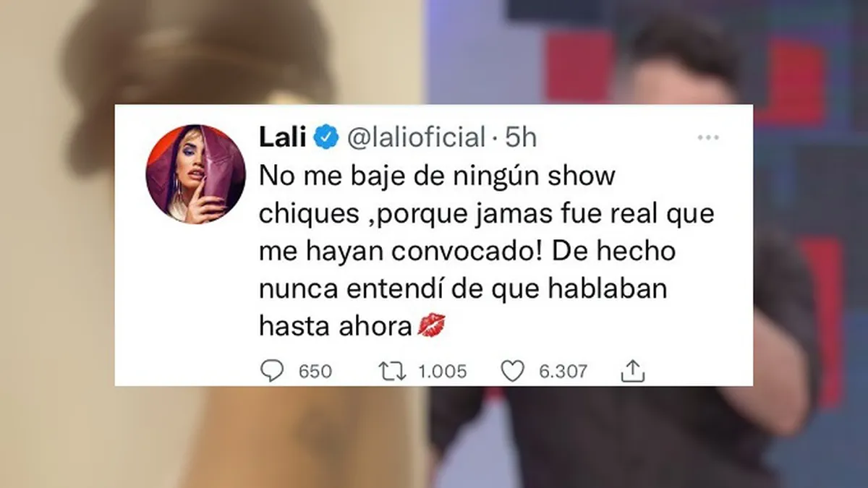Click the 1.005 retweets count
The image size is (868, 488).
click(x=443, y=372)
